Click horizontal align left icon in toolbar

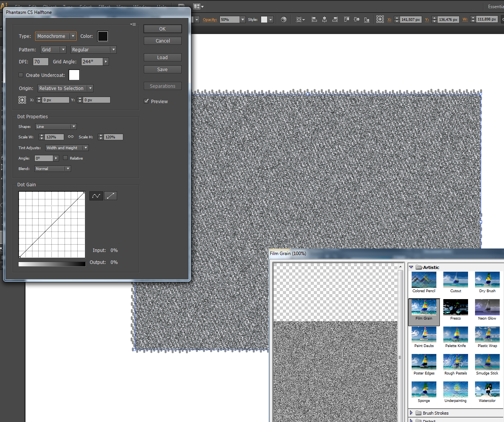click(314, 19)
